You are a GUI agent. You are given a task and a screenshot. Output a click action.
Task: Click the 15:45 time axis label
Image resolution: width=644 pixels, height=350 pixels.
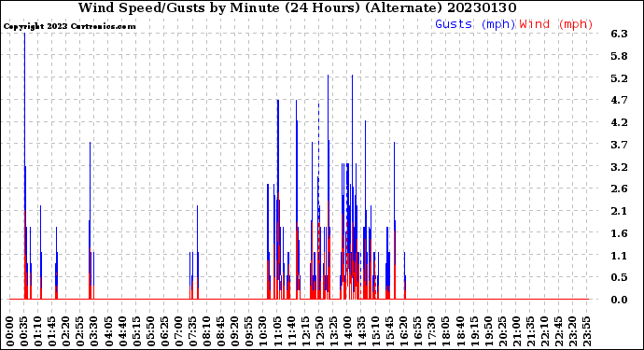pyautogui.click(x=390, y=331)
